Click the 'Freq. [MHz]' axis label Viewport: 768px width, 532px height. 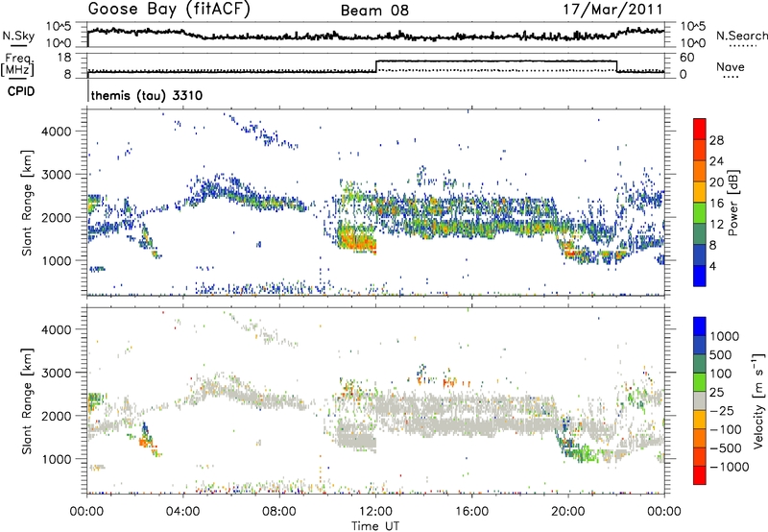click(17, 64)
